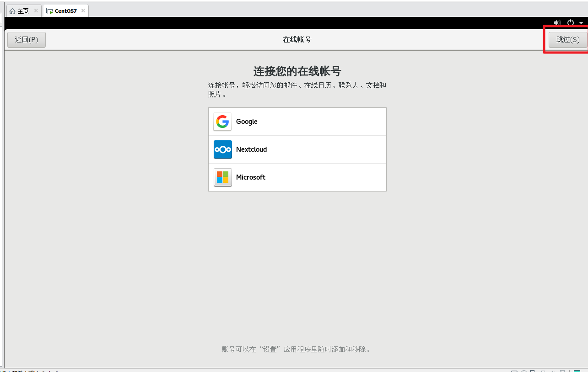
Task: Go back with the 返回(P) button
Action: point(27,40)
